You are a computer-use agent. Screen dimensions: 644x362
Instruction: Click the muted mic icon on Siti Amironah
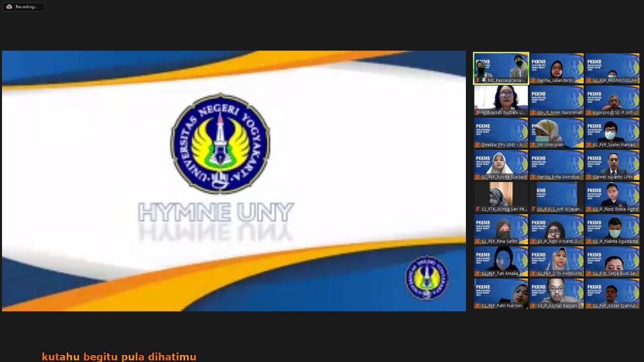(x=533, y=145)
